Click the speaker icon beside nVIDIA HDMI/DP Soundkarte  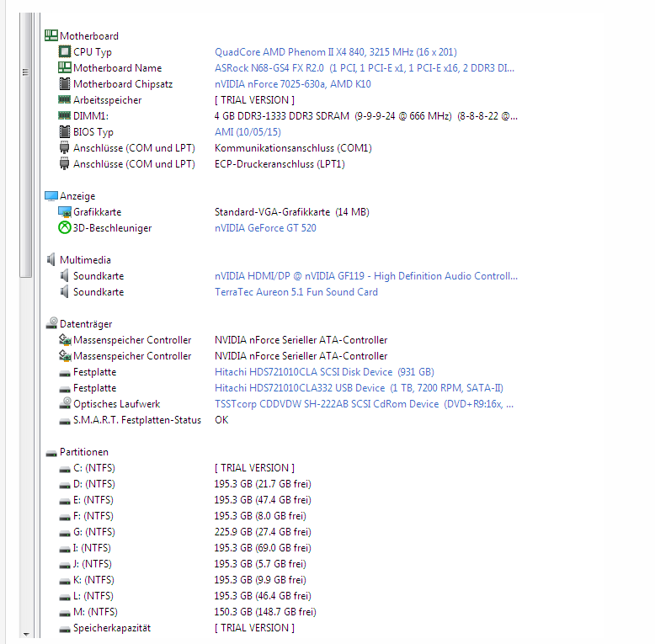pos(64,275)
